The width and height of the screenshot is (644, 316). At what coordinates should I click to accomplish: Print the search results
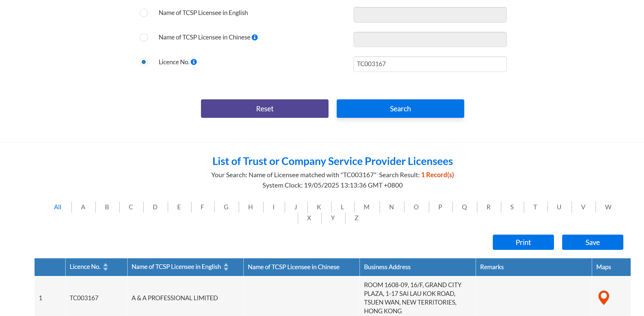click(x=523, y=242)
